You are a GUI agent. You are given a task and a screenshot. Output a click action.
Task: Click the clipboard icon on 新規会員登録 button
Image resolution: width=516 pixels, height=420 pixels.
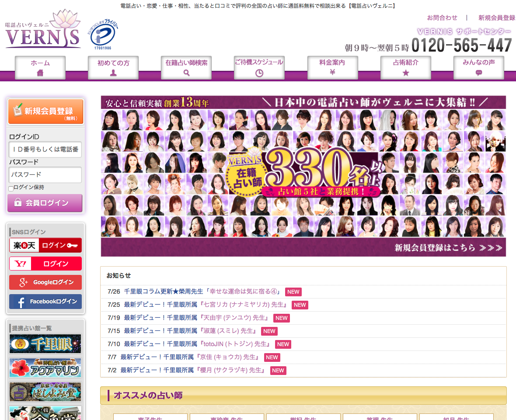(x=17, y=110)
